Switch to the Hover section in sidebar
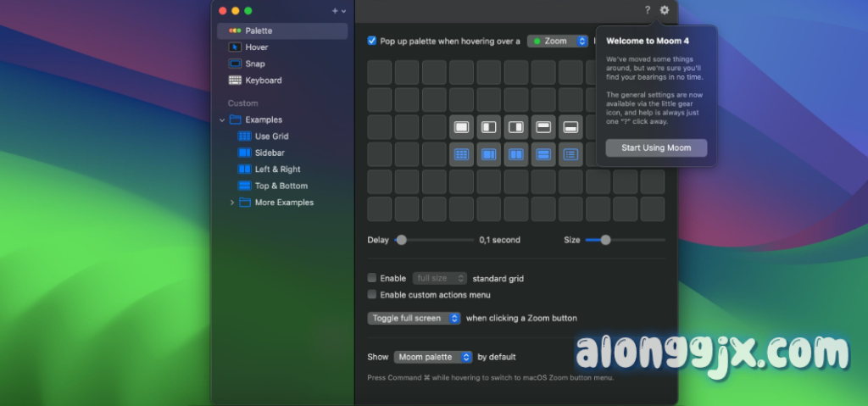Image resolution: width=868 pixels, height=406 pixels. click(256, 47)
